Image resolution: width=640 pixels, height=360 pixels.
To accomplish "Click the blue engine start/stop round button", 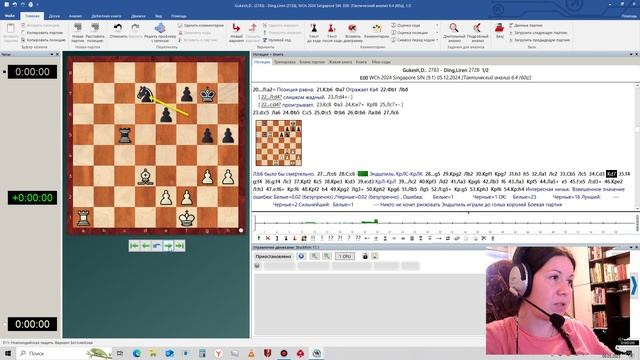I will (301, 256).
